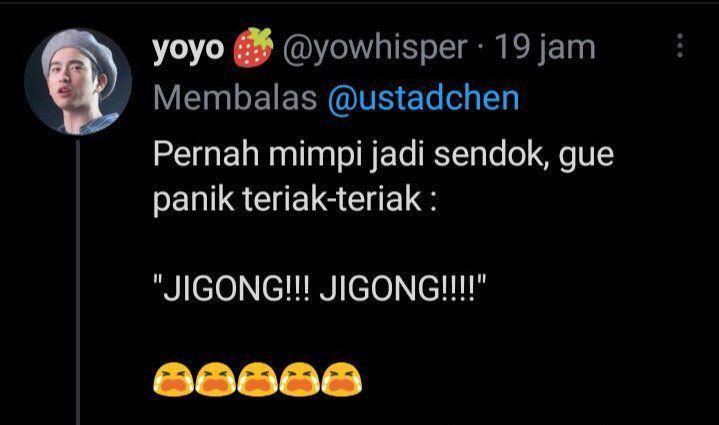Click the line 'panik teriak-teriak :'

(x=295, y=200)
